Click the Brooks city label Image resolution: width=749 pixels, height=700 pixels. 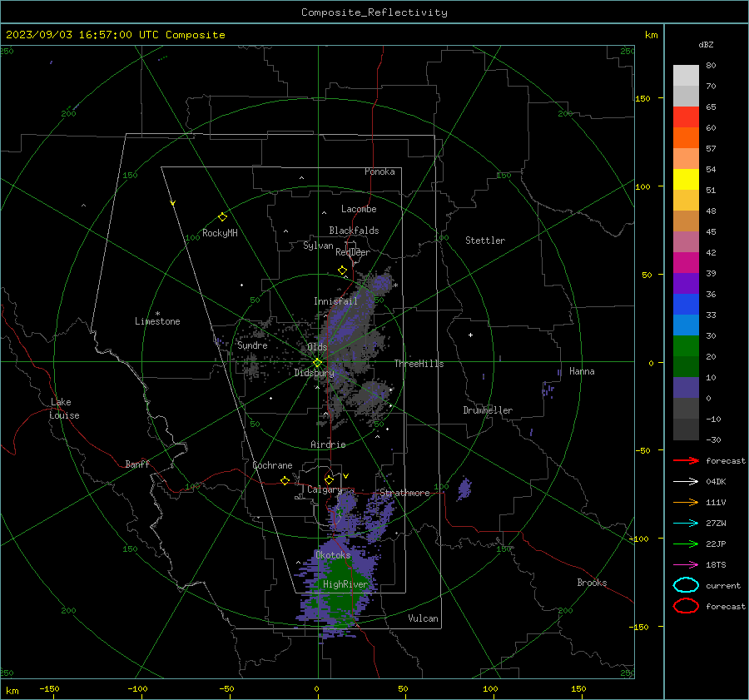coord(592,583)
